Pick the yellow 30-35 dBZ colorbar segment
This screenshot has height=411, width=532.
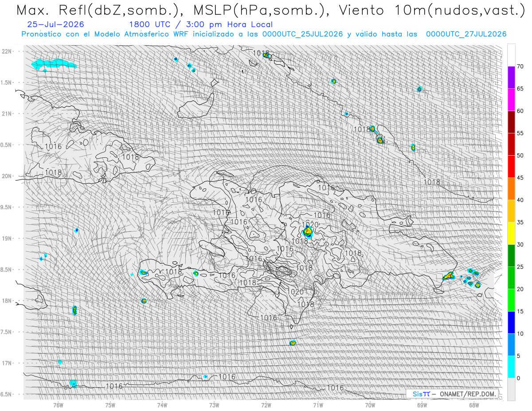[511, 233]
